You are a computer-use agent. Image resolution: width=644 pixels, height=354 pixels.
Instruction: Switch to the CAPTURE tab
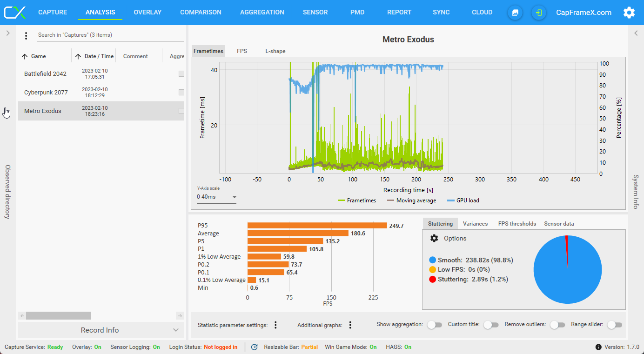click(53, 13)
